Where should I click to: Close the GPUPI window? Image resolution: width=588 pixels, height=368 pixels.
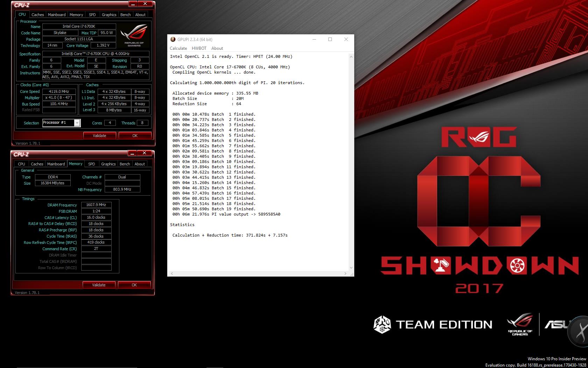[x=346, y=39]
